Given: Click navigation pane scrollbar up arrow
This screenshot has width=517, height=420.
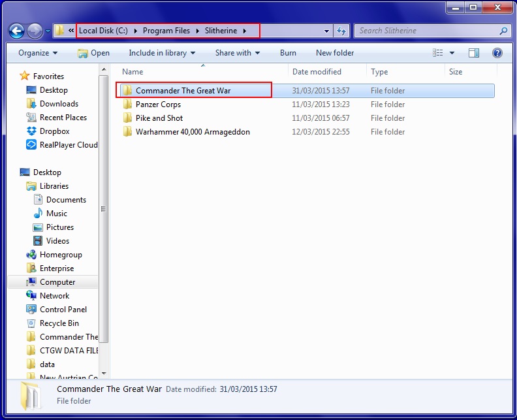Looking at the screenshot, I should 104,69.
